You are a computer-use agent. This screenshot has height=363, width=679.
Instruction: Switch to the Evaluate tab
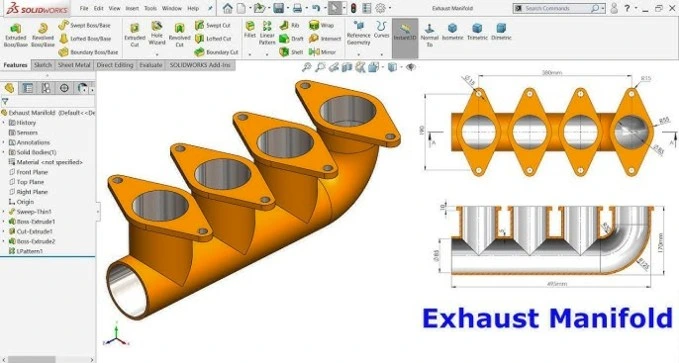(x=151, y=65)
